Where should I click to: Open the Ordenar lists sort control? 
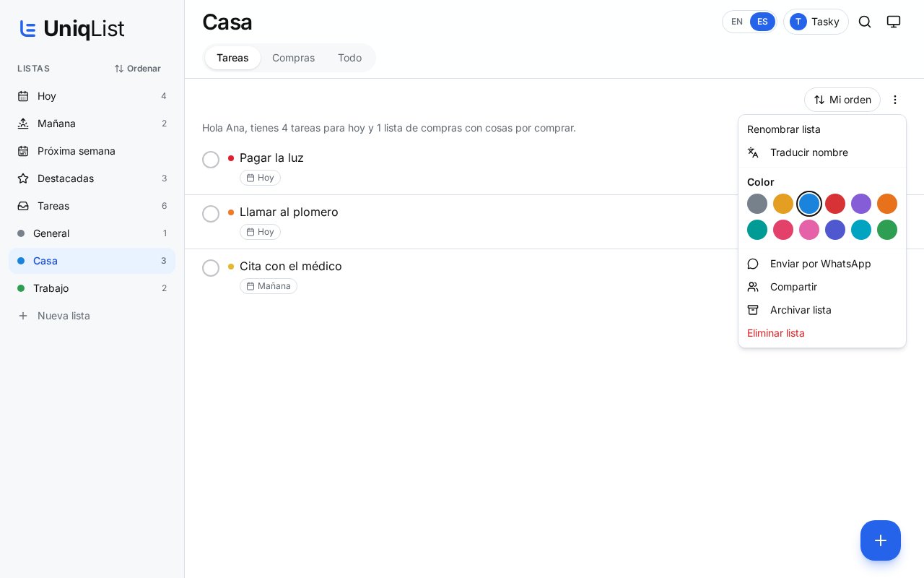tap(137, 69)
